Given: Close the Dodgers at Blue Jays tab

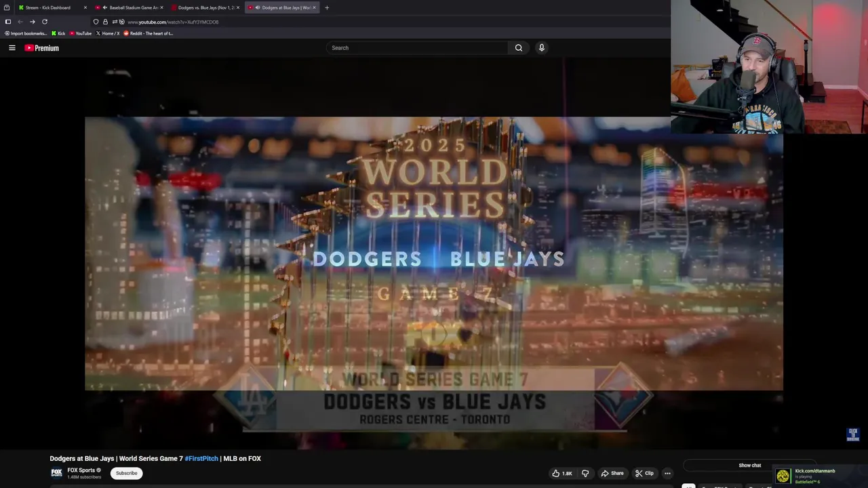Looking at the screenshot, I should coord(314,7).
